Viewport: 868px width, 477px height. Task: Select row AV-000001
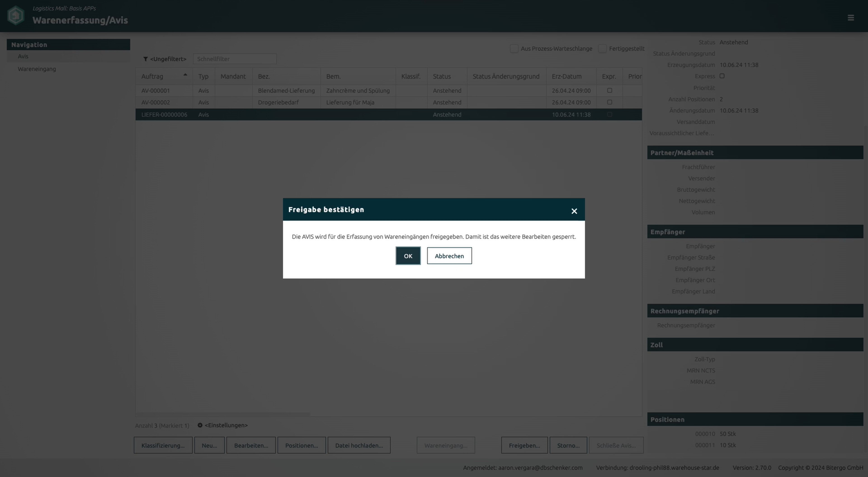point(389,90)
